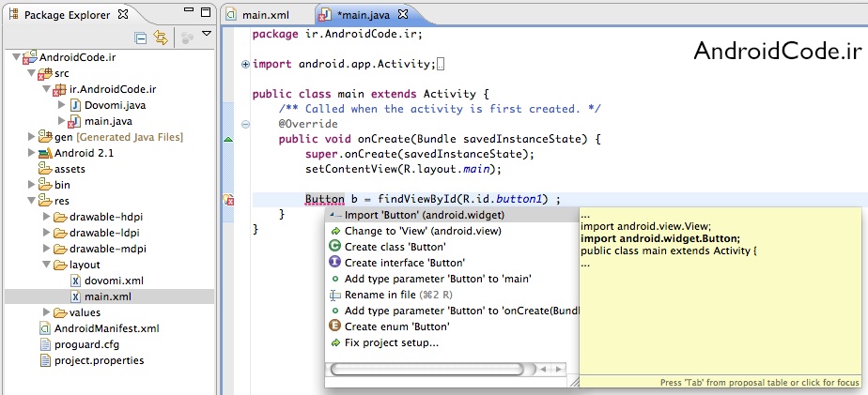Collapse the layout folder in res
The width and height of the screenshot is (868, 395).
click(45, 265)
